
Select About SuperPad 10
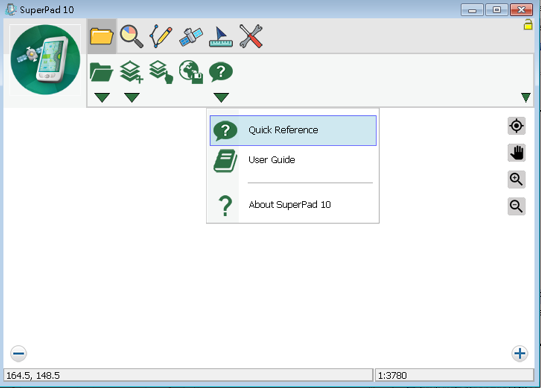[293, 205]
